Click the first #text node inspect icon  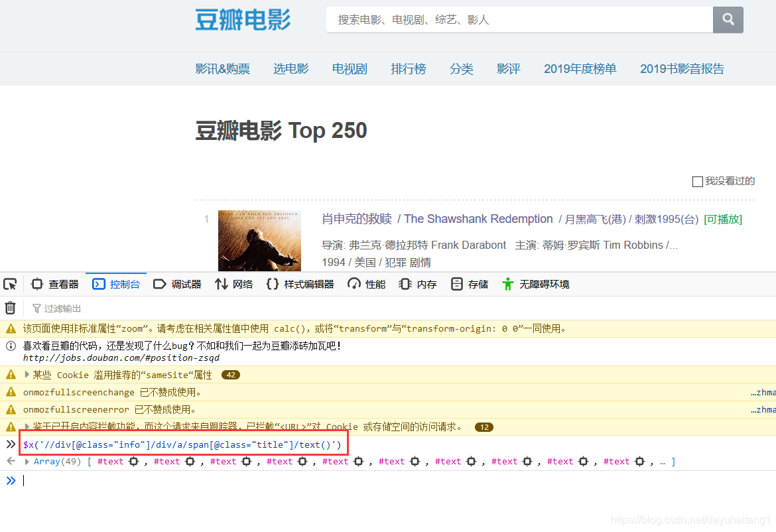click(x=133, y=462)
